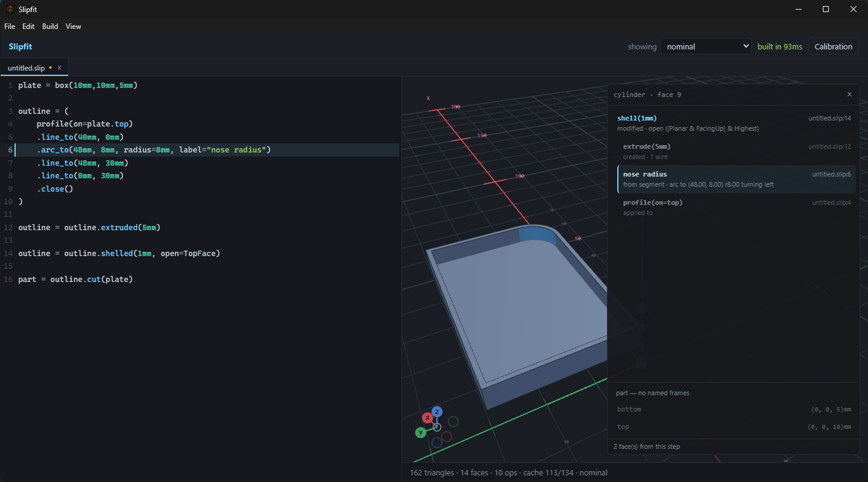Open the View menu

pyautogui.click(x=74, y=27)
